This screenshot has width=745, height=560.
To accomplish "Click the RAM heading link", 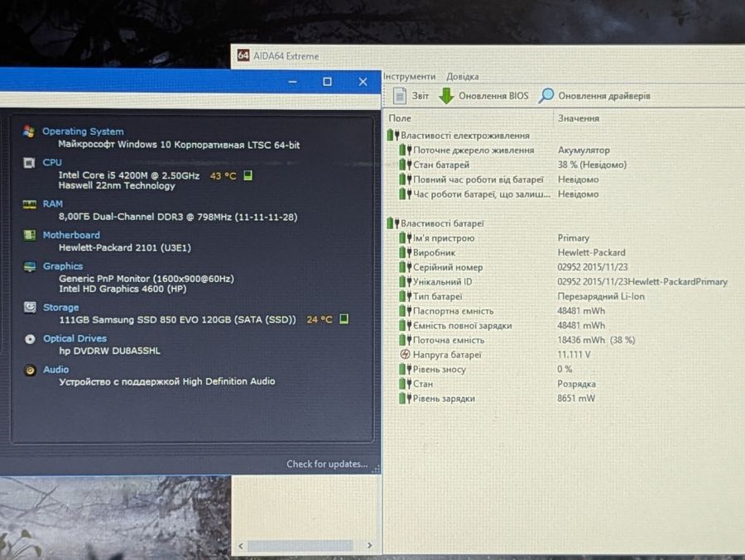I will point(52,203).
